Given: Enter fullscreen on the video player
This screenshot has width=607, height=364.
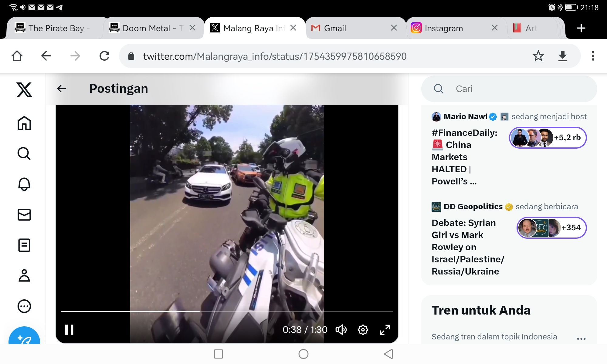Looking at the screenshot, I should 385,330.
